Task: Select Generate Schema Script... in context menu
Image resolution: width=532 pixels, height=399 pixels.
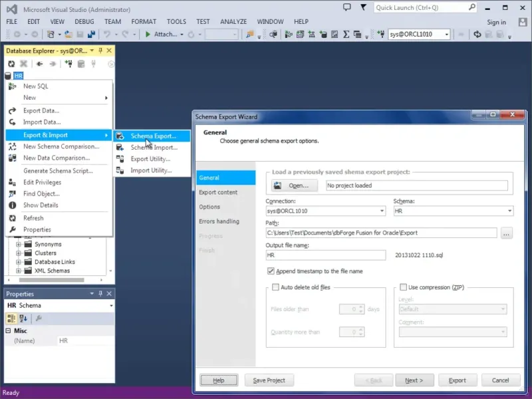Action: pyautogui.click(x=59, y=171)
